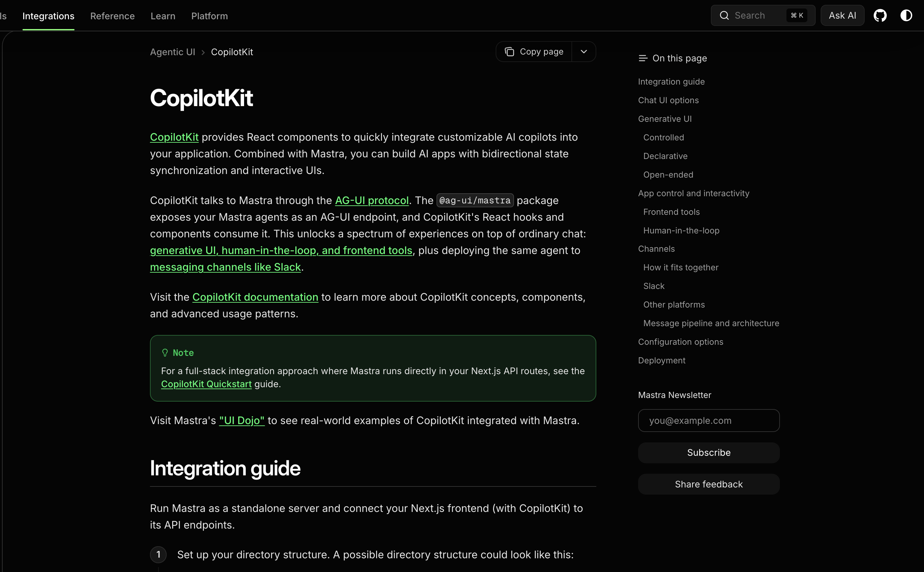Click the Mastra Newsletter label
The height and width of the screenshot is (572, 924).
click(x=675, y=395)
